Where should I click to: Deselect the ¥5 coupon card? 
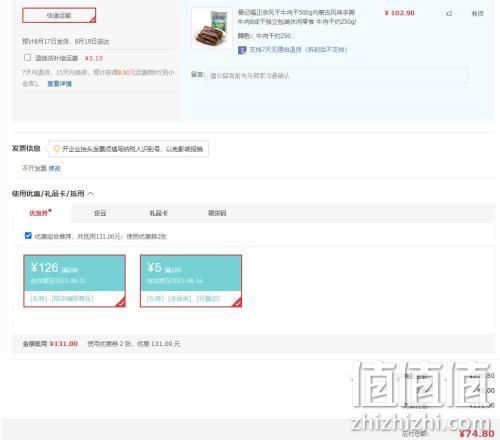click(191, 281)
